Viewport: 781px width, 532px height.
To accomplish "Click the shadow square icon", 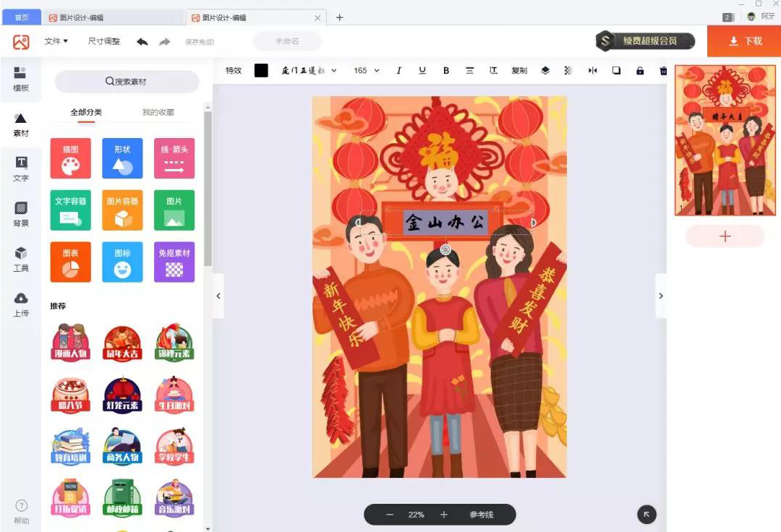I will click(616, 71).
